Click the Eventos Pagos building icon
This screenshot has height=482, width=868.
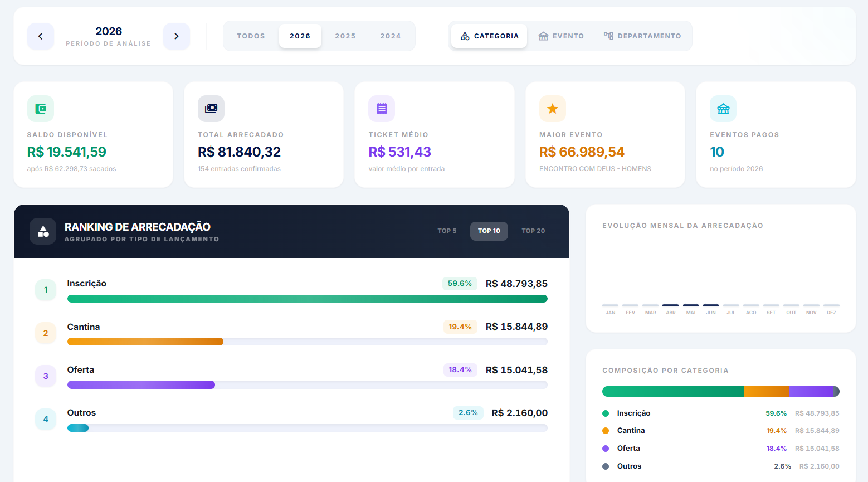click(x=723, y=109)
